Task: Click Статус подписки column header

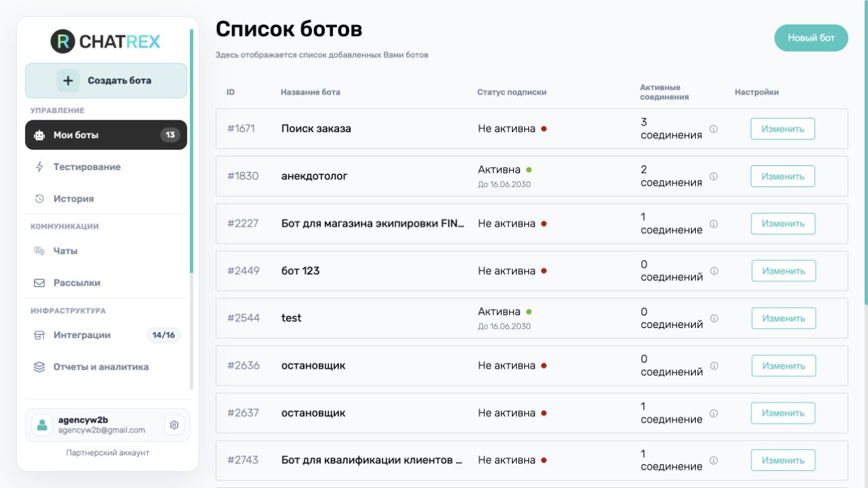Action: click(512, 92)
